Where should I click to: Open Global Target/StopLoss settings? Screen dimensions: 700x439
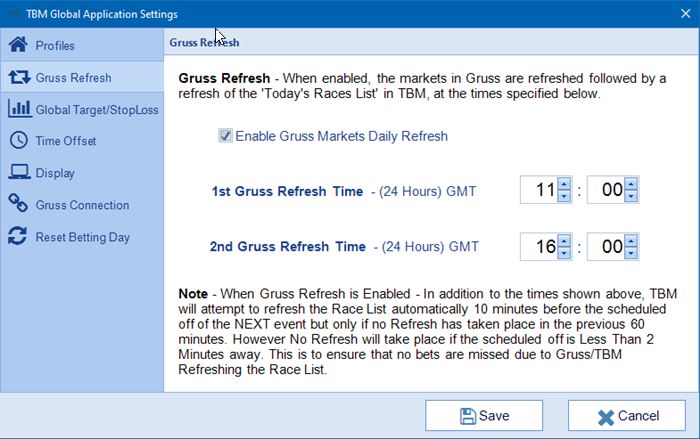(82, 109)
